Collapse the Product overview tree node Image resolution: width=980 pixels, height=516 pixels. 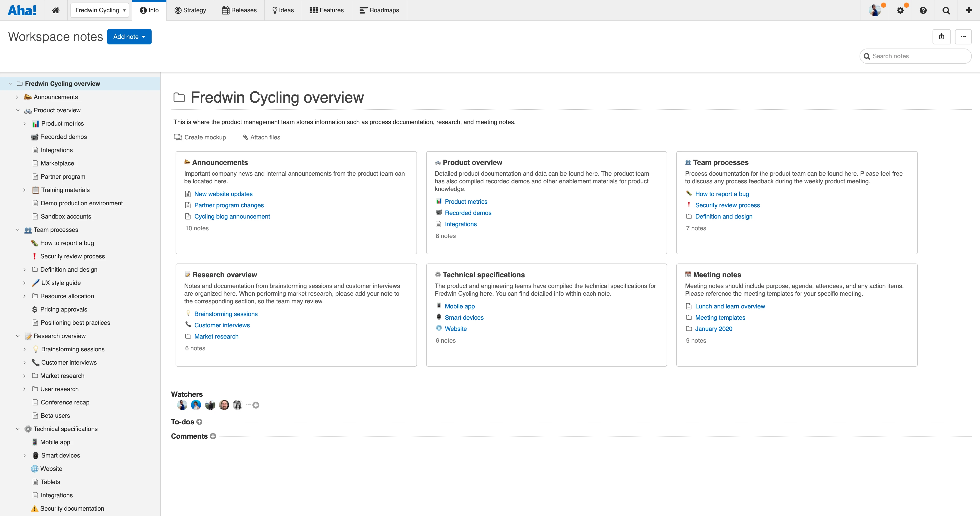(x=18, y=110)
